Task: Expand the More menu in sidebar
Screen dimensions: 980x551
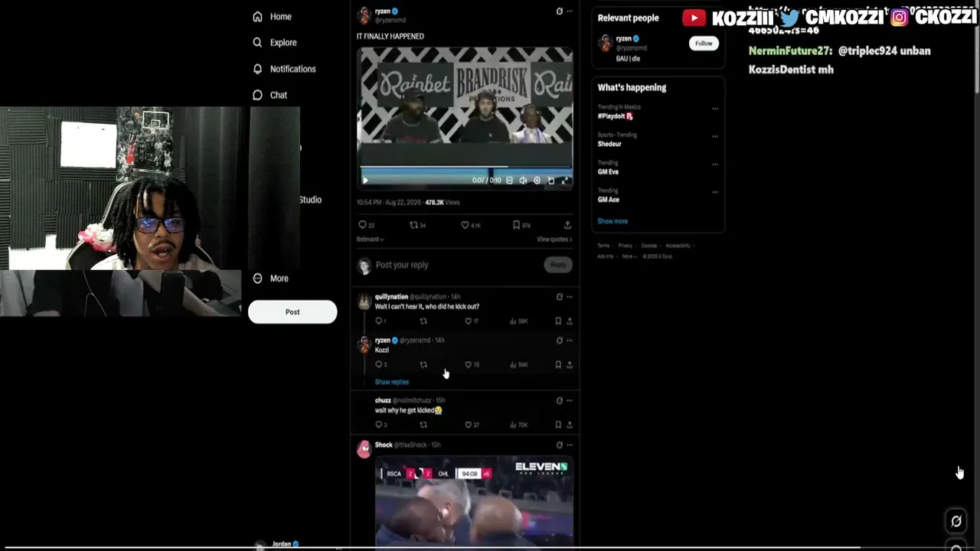Action: click(x=270, y=279)
